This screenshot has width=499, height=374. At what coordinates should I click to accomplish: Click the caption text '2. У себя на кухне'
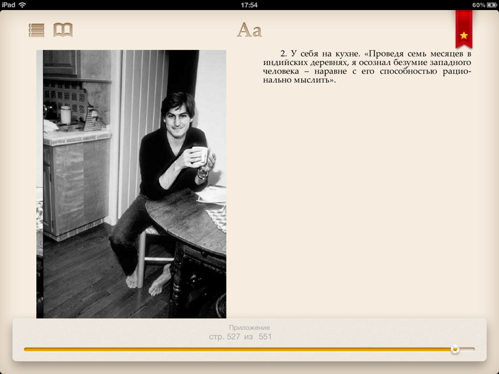320,54
